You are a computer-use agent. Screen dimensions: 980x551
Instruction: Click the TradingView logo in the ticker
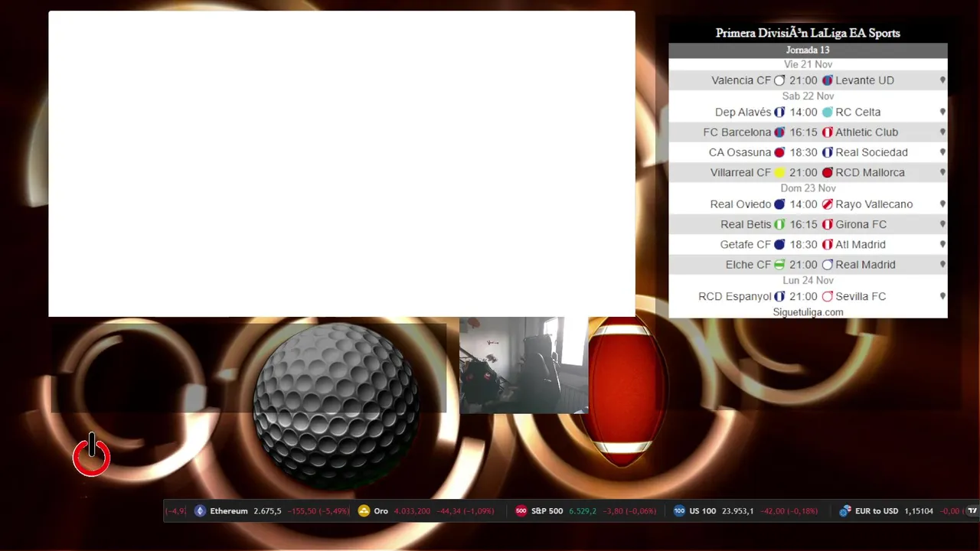tap(972, 510)
